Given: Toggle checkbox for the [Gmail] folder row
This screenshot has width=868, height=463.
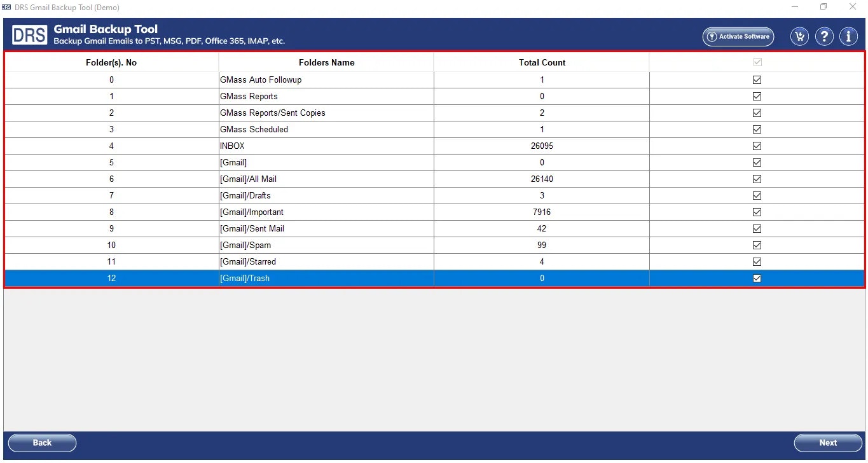Looking at the screenshot, I should tap(757, 162).
